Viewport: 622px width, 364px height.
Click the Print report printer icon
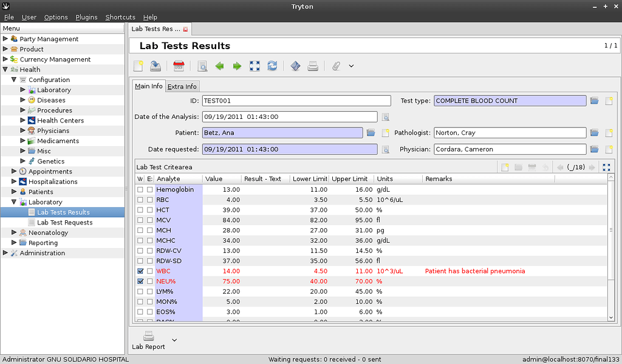pos(313,66)
